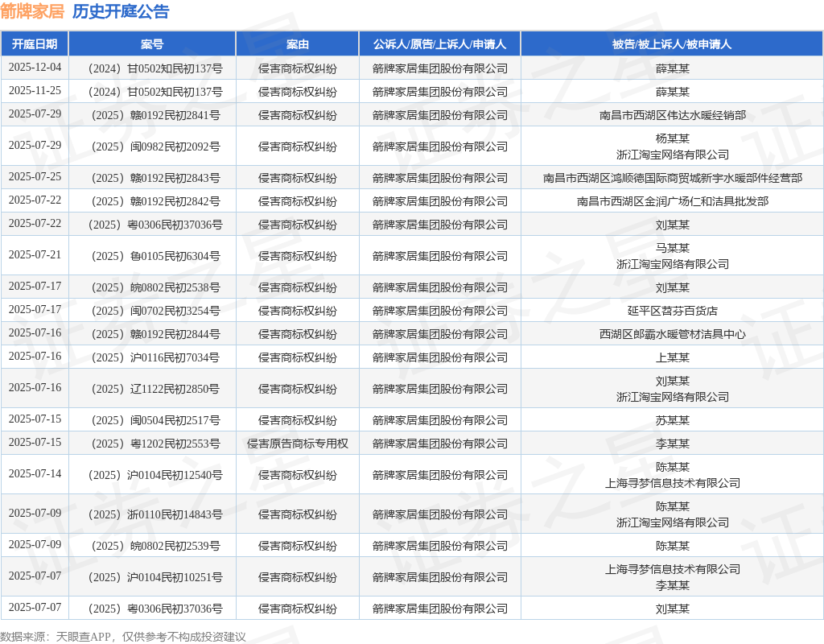The image size is (824, 644).
Task: Click the 历史开庭公告 heading
Action: pyautogui.click(x=121, y=11)
